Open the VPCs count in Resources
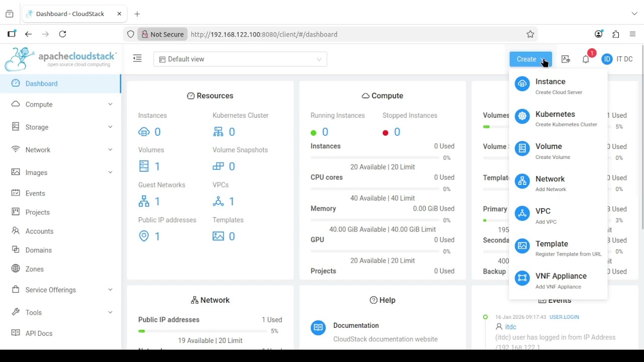Screen dimensions: 644x362 click(x=224, y=202)
